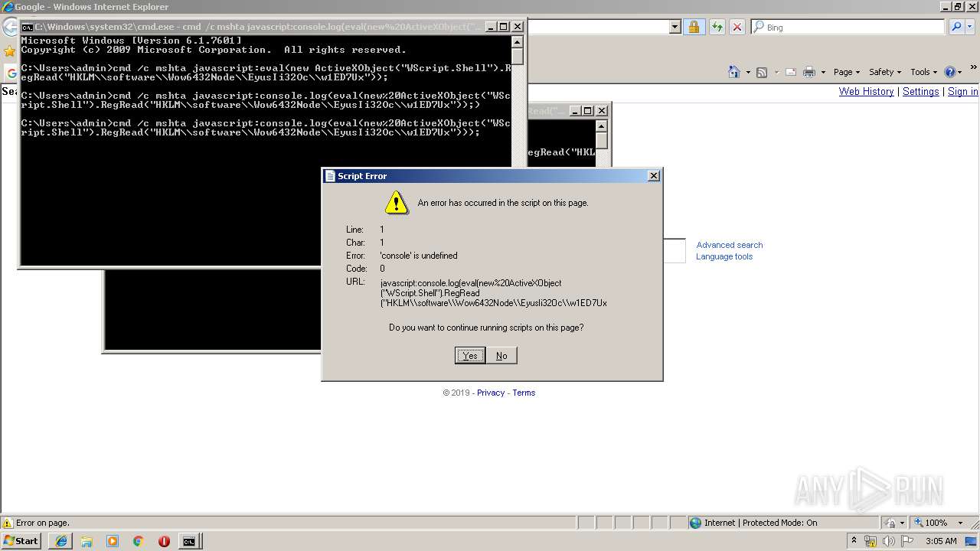The height and width of the screenshot is (551, 980).
Task: Click Yes in Script Error dialog
Action: coord(470,355)
